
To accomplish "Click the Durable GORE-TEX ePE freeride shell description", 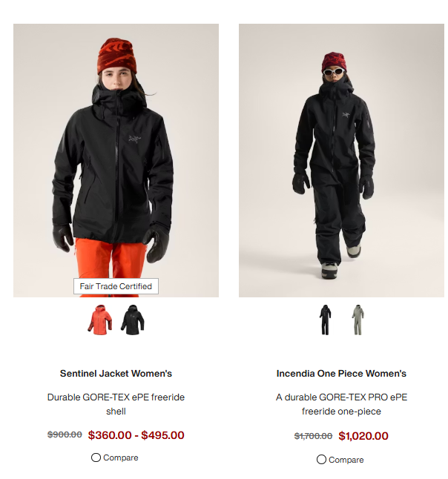I will click(116, 404).
